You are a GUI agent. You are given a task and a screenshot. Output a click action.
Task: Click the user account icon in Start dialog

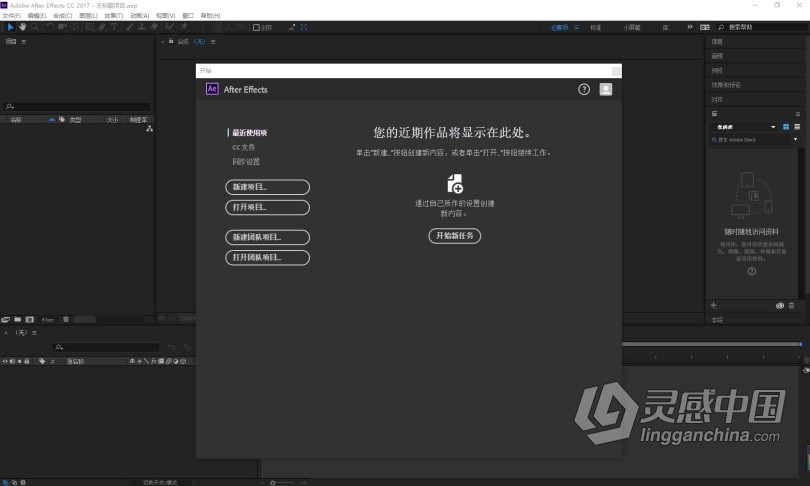click(x=605, y=89)
